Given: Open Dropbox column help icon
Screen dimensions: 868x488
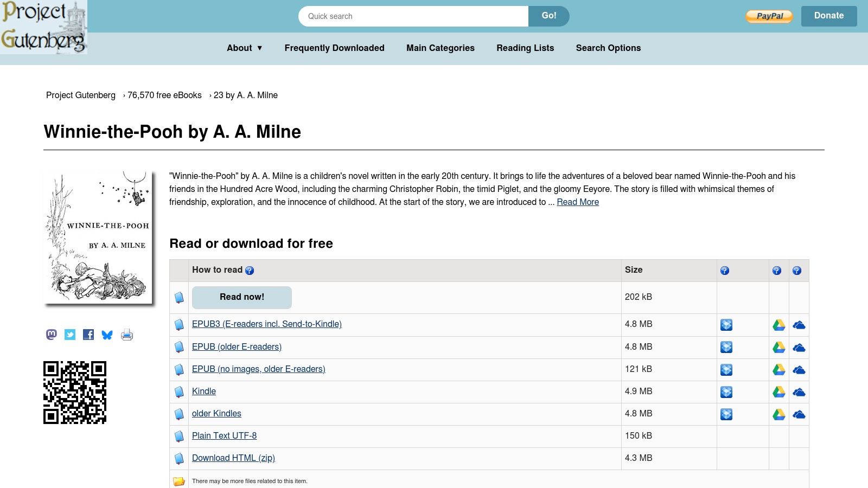Looking at the screenshot, I should (x=725, y=271).
